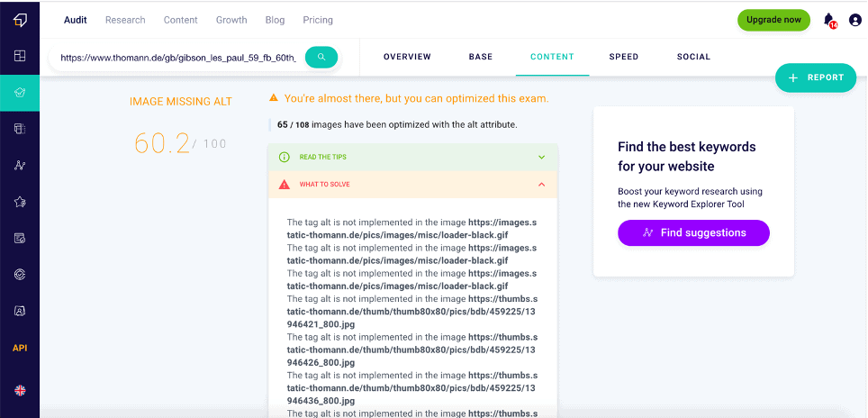Open the star icon in sidebar
Screen dimensions: 868x418
(20, 202)
